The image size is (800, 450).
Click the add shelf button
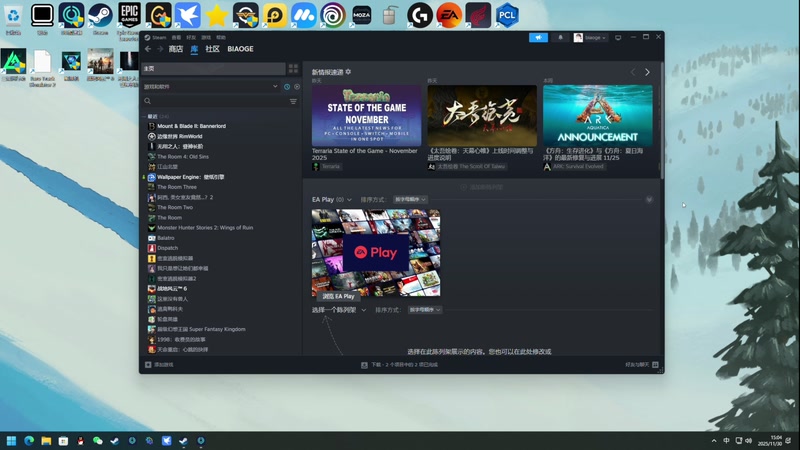482,187
